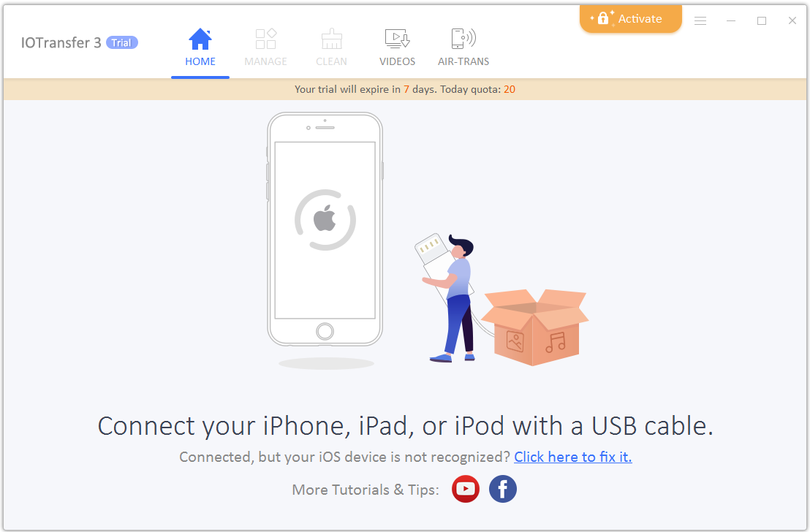Screen dimensions: 810x532
Task: Switch to the VIDEOS tab label
Action: click(397, 61)
